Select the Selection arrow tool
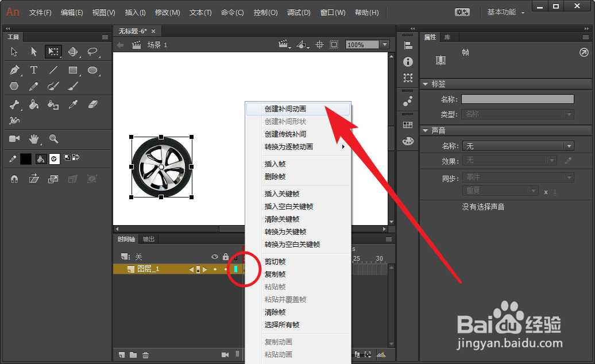The width and height of the screenshot is (595, 364). click(x=14, y=52)
